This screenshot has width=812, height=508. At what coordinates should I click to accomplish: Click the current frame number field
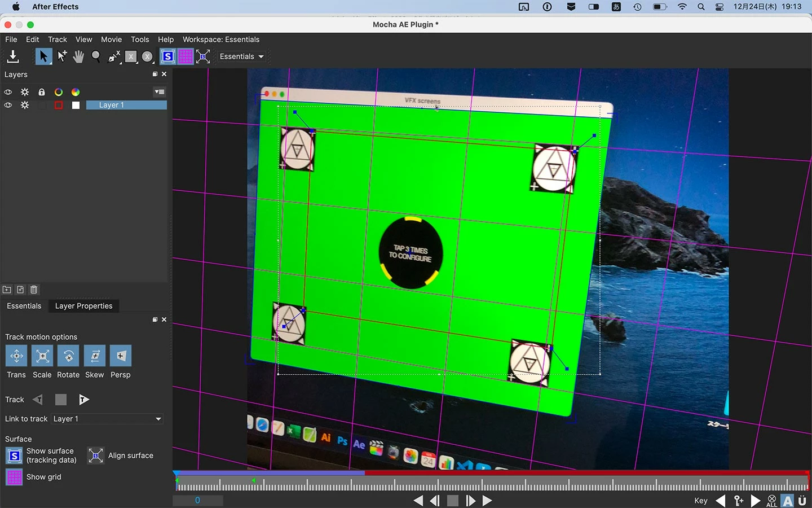point(197,500)
